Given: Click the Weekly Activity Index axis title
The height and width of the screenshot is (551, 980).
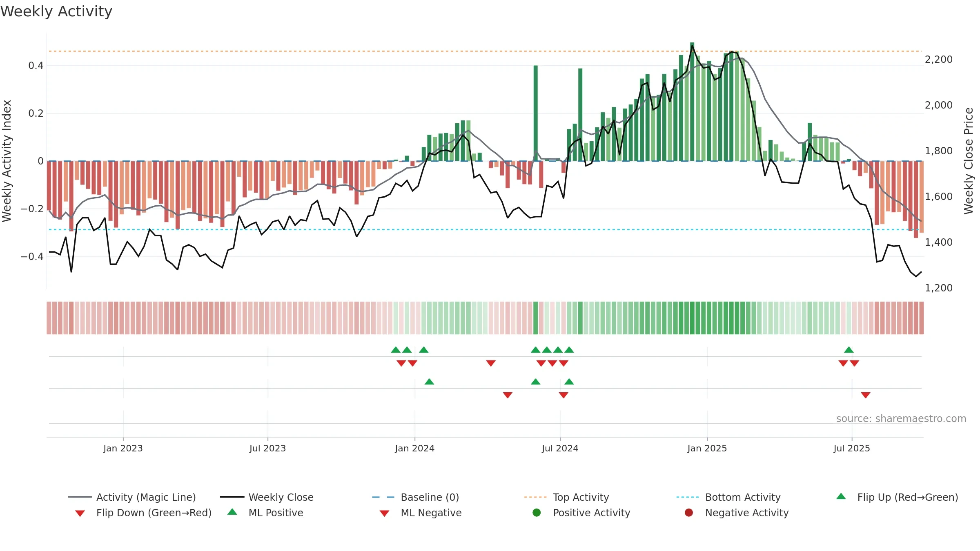Looking at the screenshot, I should coord(7,161).
